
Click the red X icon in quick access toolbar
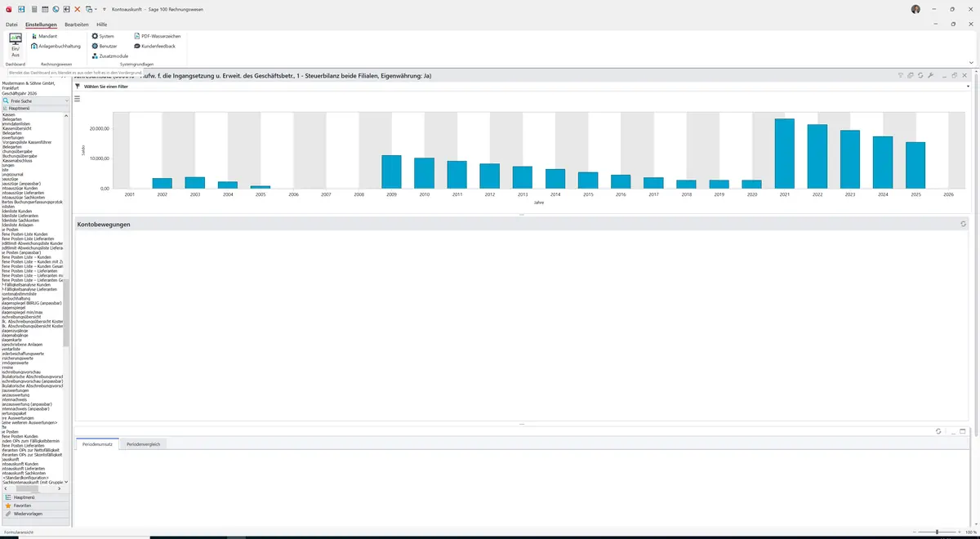click(78, 9)
